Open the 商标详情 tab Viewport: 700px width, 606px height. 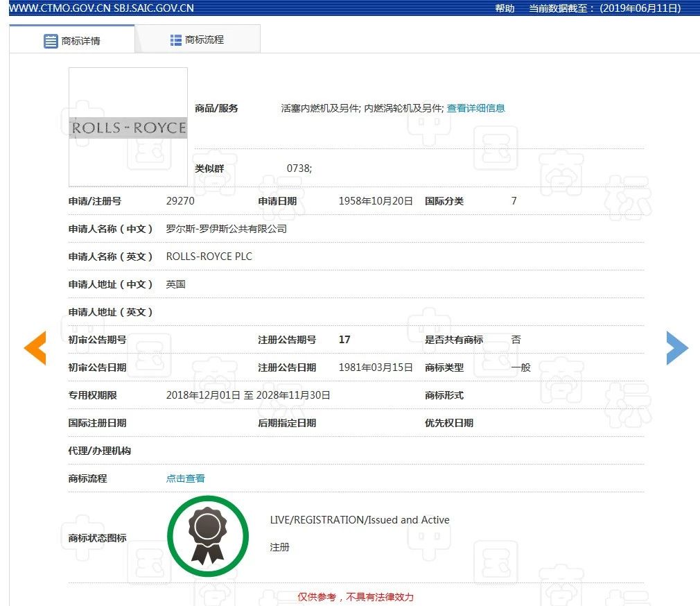[x=72, y=40]
